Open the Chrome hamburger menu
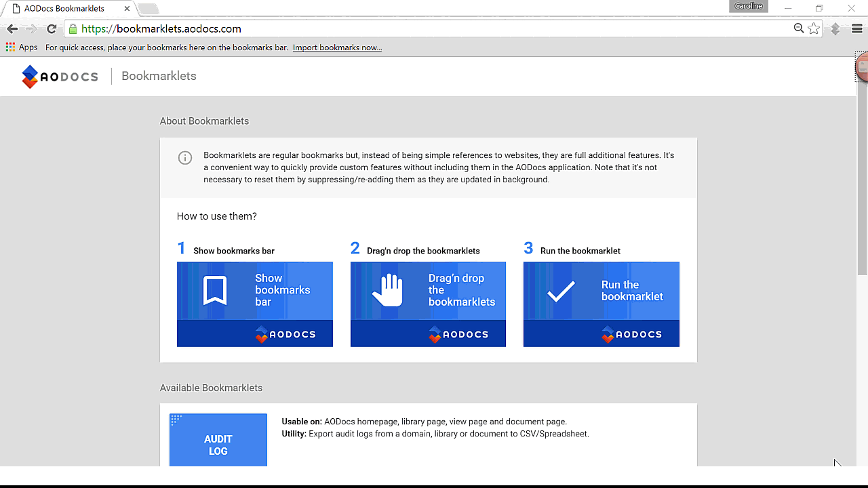 pos(856,29)
